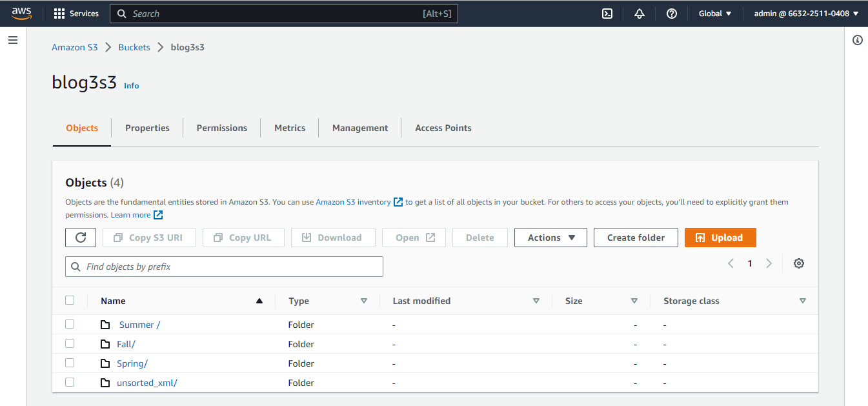Check the Summer folder checkbox
The width and height of the screenshot is (868, 406).
pyautogui.click(x=70, y=324)
